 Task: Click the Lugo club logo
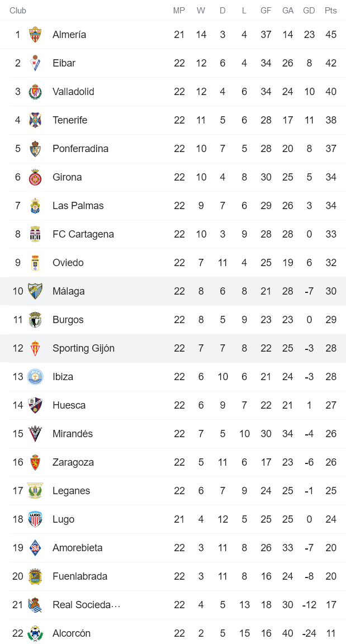tap(35, 519)
